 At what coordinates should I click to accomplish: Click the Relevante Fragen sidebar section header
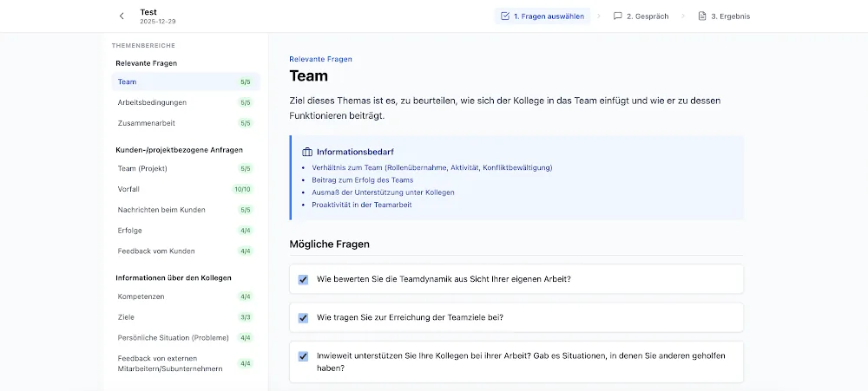(x=146, y=63)
